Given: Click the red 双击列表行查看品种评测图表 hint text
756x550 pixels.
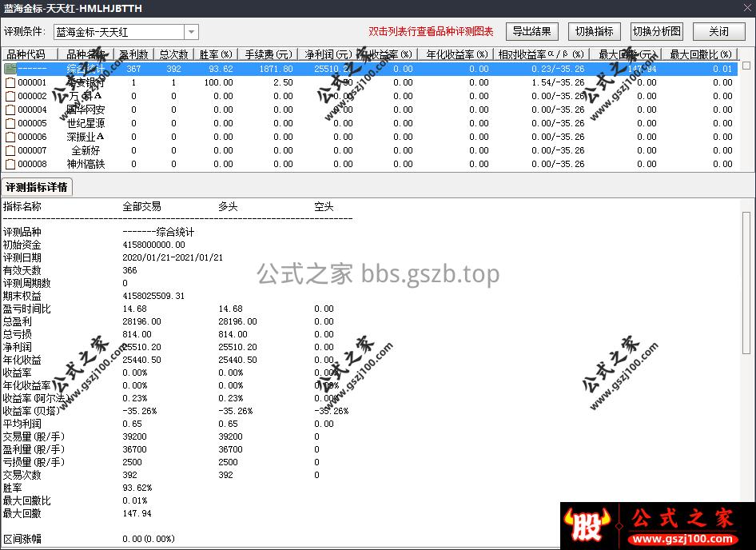Looking at the screenshot, I should (x=431, y=32).
